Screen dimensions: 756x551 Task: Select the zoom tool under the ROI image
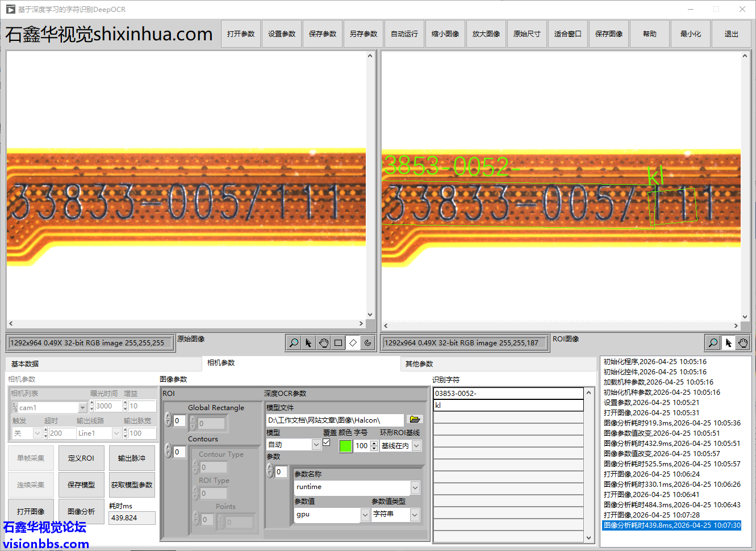click(713, 343)
